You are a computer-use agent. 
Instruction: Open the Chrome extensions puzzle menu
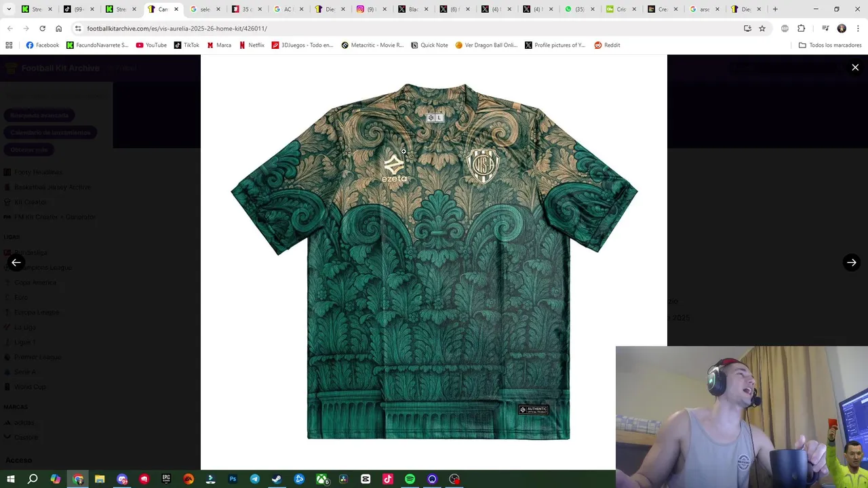801,28
